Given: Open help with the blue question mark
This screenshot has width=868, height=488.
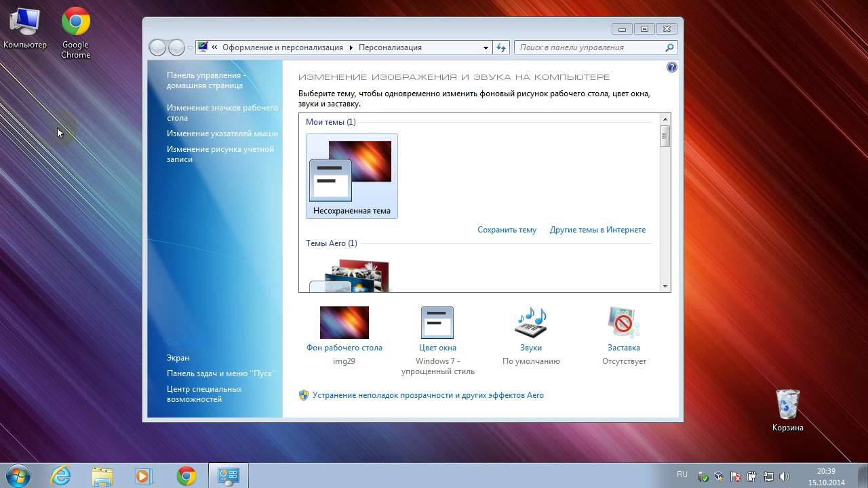Looking at the screenshot, I should (x=671, y=67).
